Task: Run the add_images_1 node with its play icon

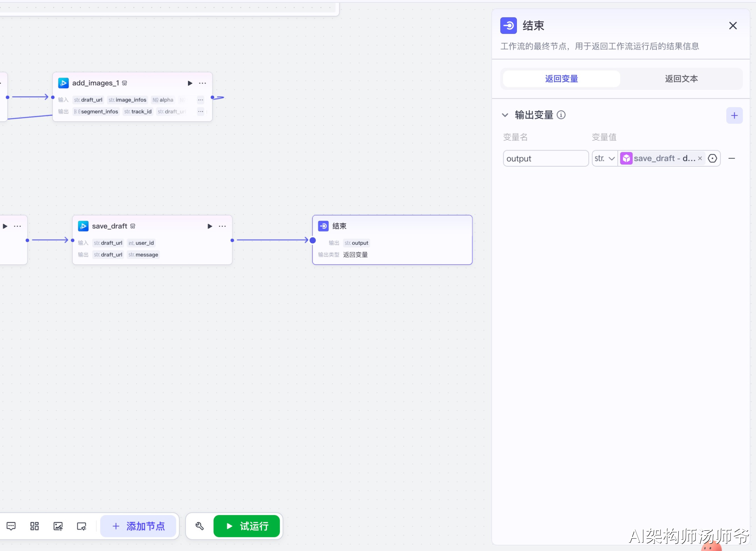Action: pos(190,83)
